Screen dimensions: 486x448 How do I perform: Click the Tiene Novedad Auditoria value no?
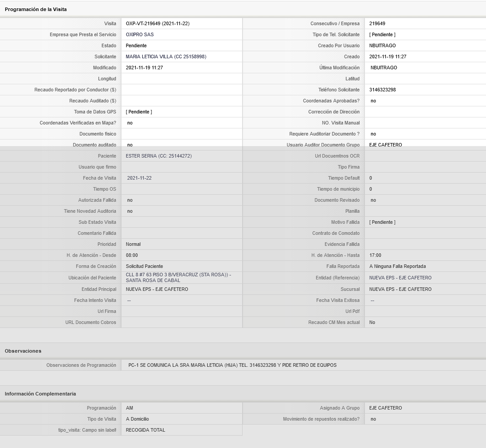pos(130,211)
